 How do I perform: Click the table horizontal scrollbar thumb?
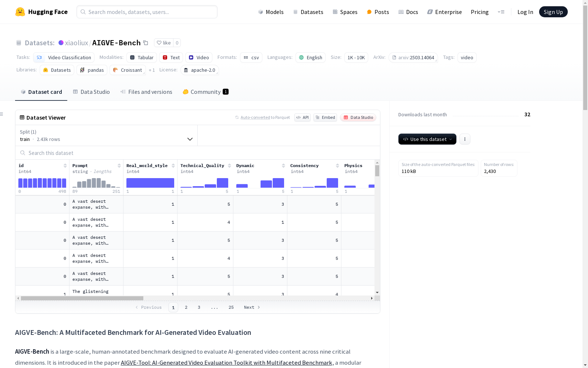click(82, 298)
